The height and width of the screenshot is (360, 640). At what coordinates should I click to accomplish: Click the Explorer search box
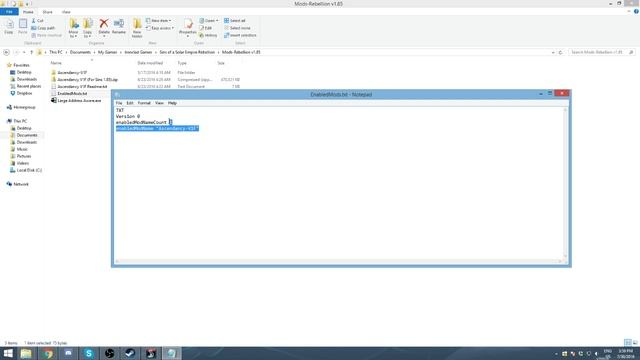pos(601,52)
